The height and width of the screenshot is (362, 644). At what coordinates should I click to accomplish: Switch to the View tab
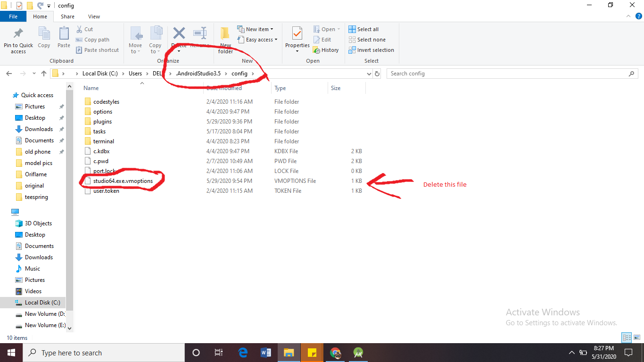tap(94, 16)
